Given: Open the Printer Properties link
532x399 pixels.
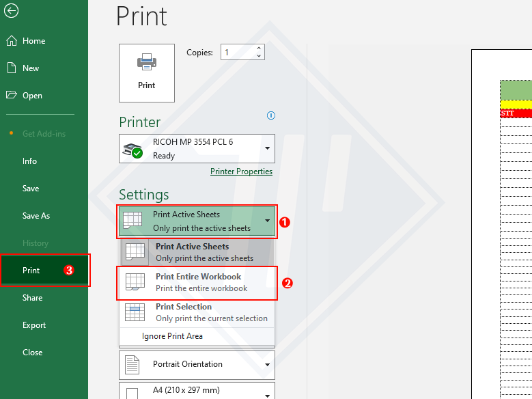Looking at the screenshot, I should tap(241, 171).
